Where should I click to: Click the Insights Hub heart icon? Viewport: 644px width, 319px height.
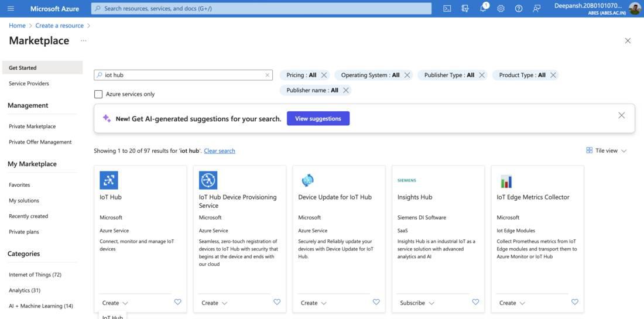coord(475,302)
